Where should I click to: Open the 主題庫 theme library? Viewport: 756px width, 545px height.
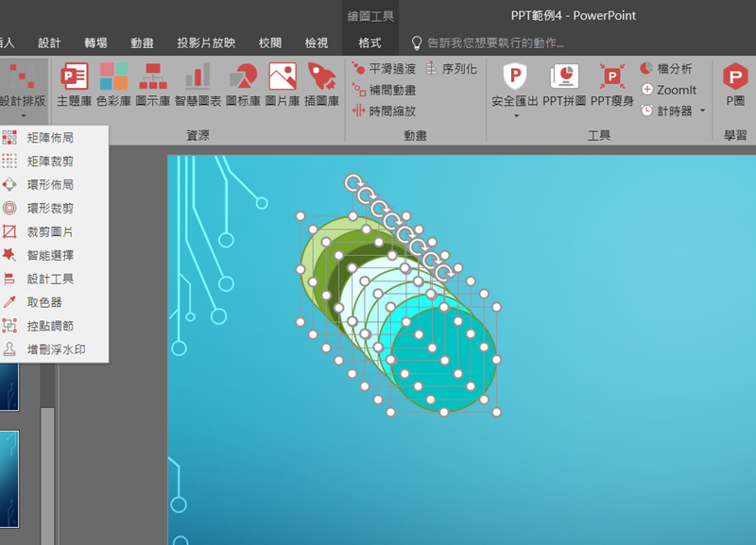74,84
